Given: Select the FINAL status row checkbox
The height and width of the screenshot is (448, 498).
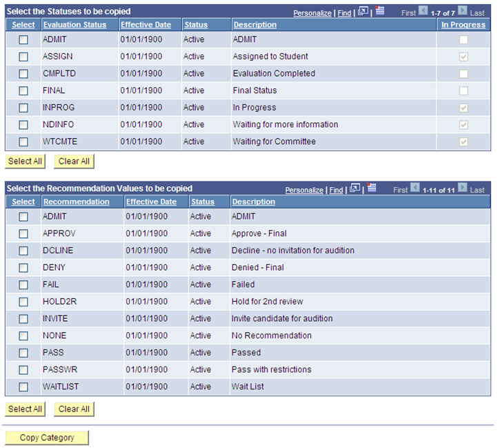Looking at the screenshot, I should tap(23, 91).
